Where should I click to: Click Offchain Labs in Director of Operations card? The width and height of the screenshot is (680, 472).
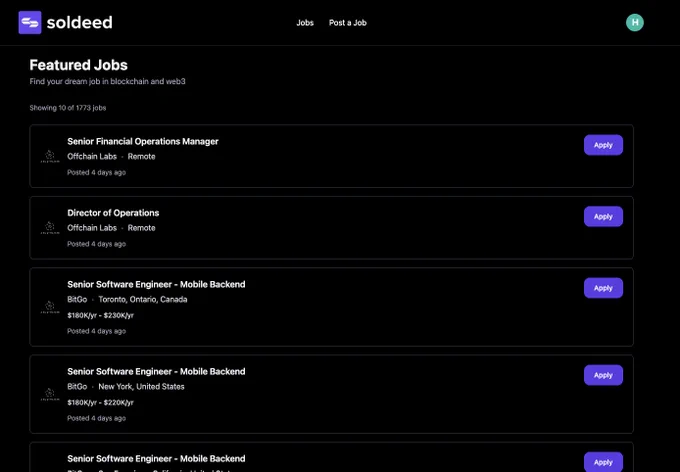click(x=92, y=228)
